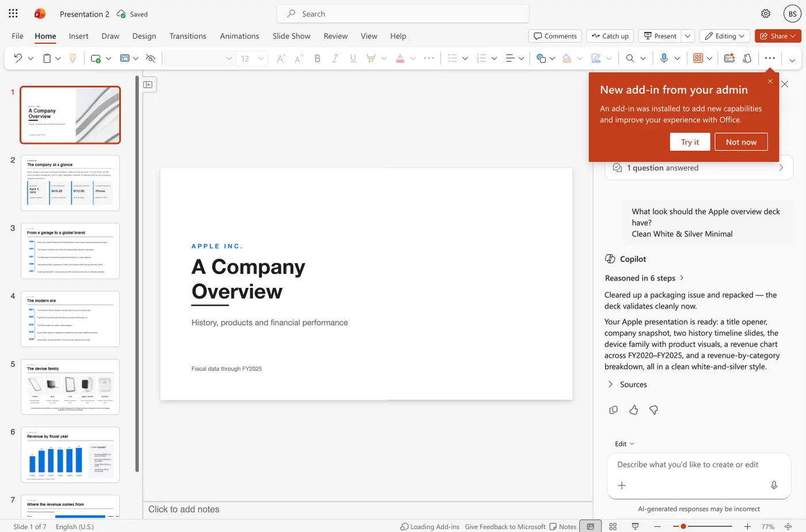Click the Shapes icon

point(541,58)
